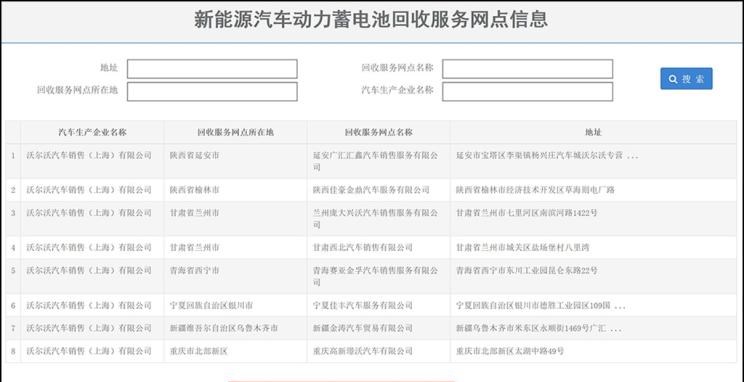Click 沃尔沃汽车销售 manufacturer cell in row 5
The height and width of the screenshot is (382, 744).
click(x=89, y=270)
